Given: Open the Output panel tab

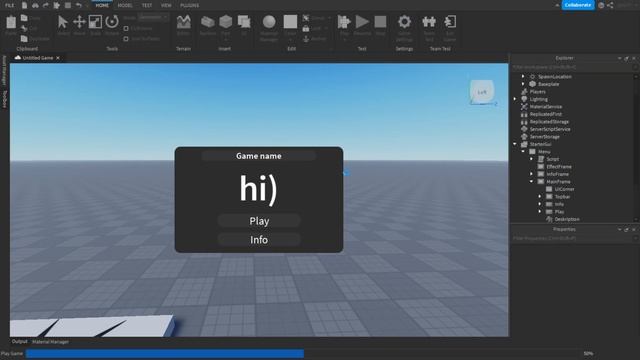Looking at the screenshot, I should pyautogui.click(x=19, y=342).
